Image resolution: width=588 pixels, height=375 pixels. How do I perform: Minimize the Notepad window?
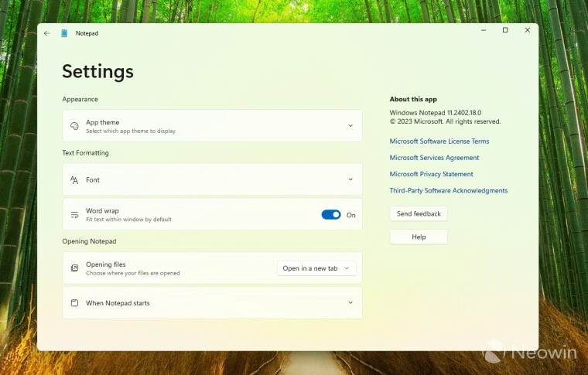(x=483, y=30)
